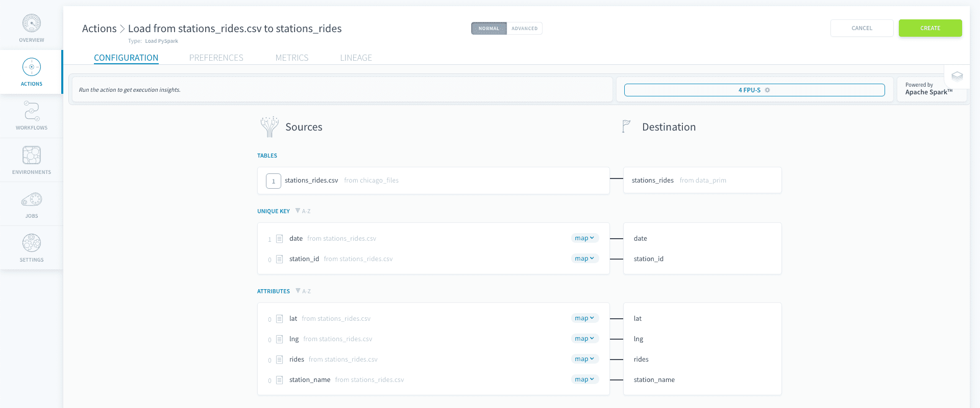980x408 pixels.
Task: Click destination field 'lat'
Action: pyautogui.click(x=638, y=318)
